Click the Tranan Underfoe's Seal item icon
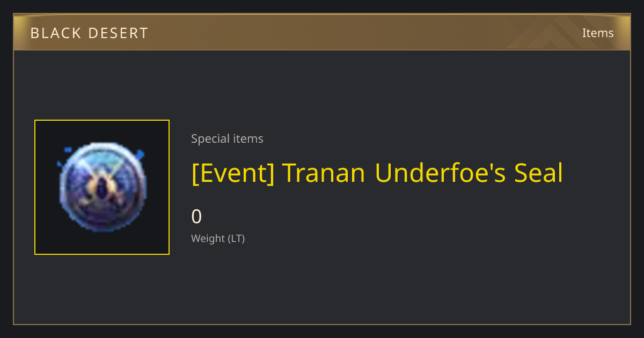 point(102,187)
